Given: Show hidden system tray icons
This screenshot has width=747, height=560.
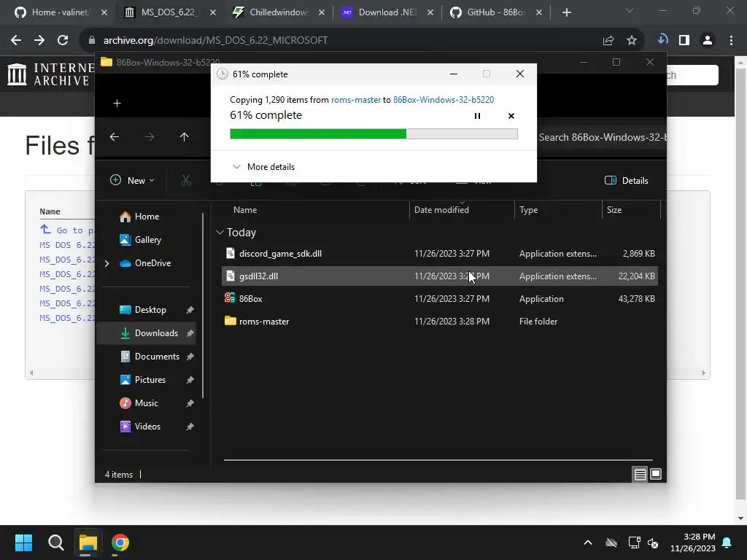Looking at the screenshot, I should coord(588,542).
